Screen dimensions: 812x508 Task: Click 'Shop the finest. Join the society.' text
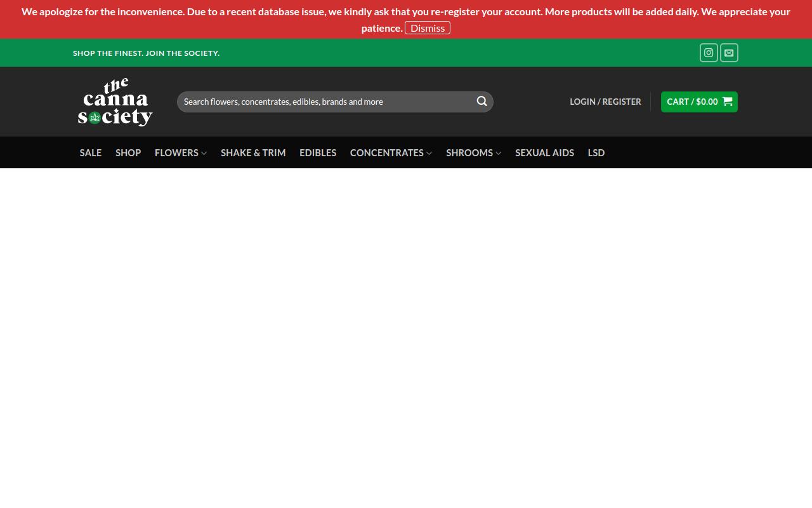pos(146,53)
